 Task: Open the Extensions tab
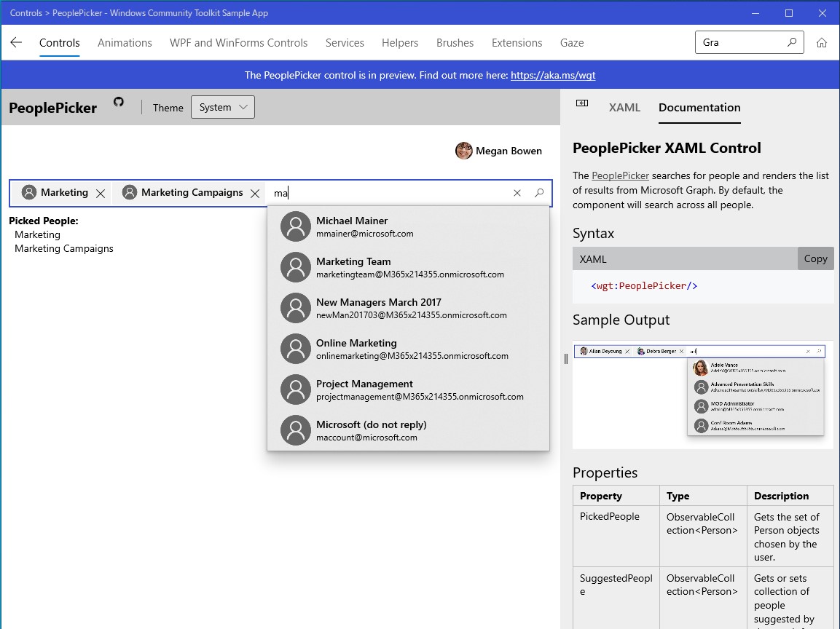(517, 43)
